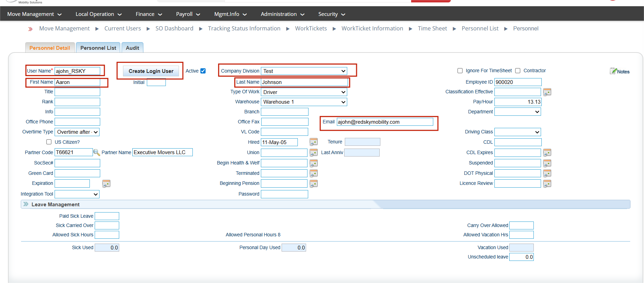Click the Employee ID field
Viewport: 644px width, 283px height.
[518, 82]
